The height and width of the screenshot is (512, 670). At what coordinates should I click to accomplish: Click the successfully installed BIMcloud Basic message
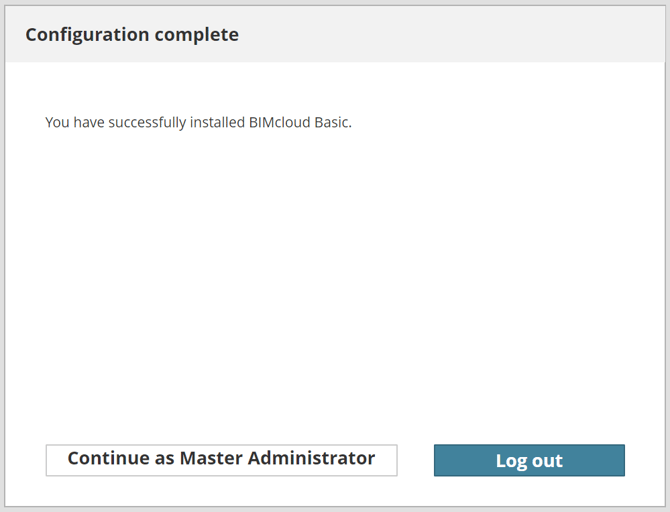point(199,123)
